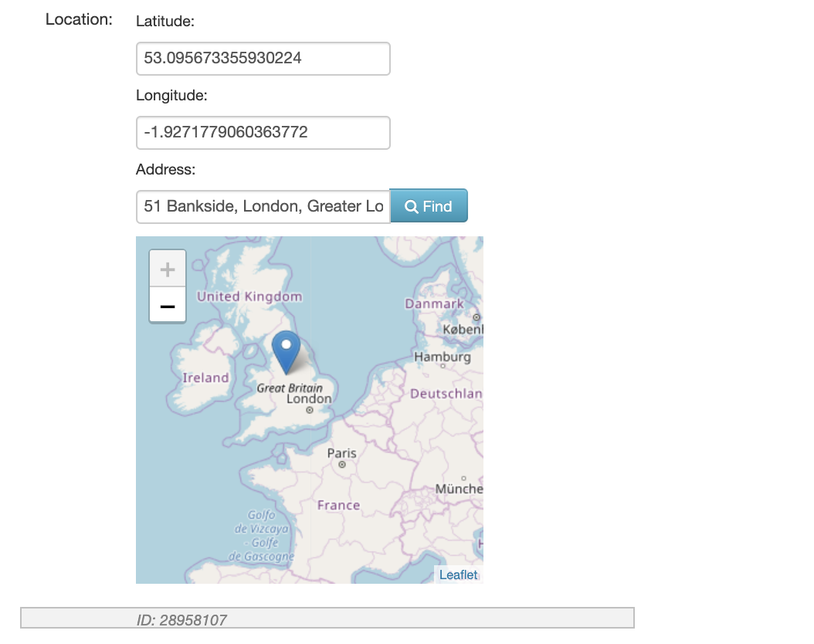Image resolution: width=814 pixels, height=644 pixels.
Task: Click the ID: 28958107 footer bar
Action: click(327, 618)
